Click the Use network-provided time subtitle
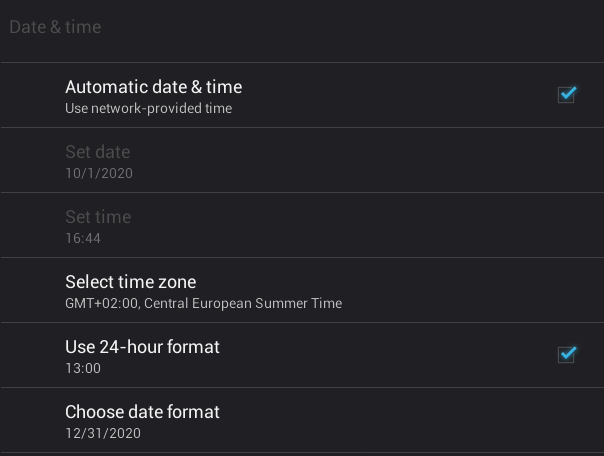 pos(148,108)
